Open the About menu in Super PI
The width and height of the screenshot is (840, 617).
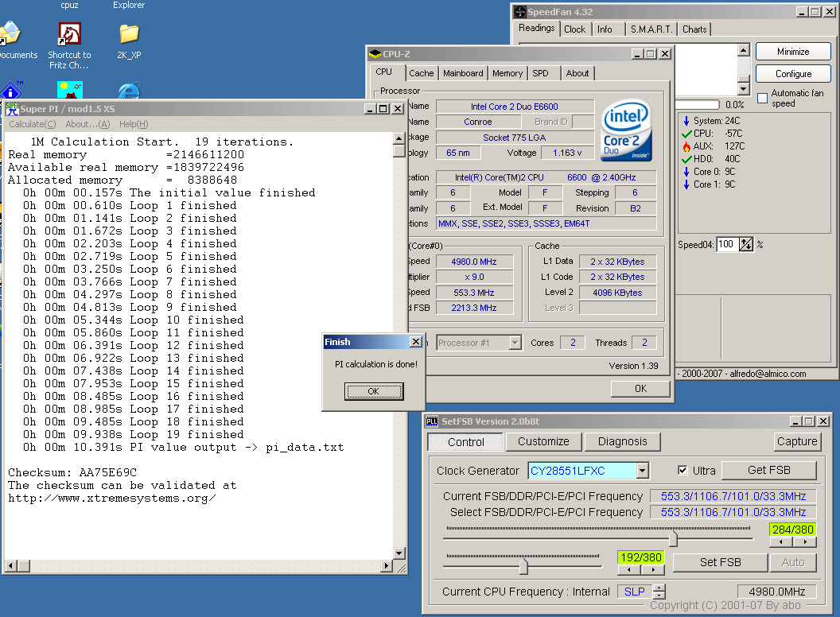click(x=87, y=124)
